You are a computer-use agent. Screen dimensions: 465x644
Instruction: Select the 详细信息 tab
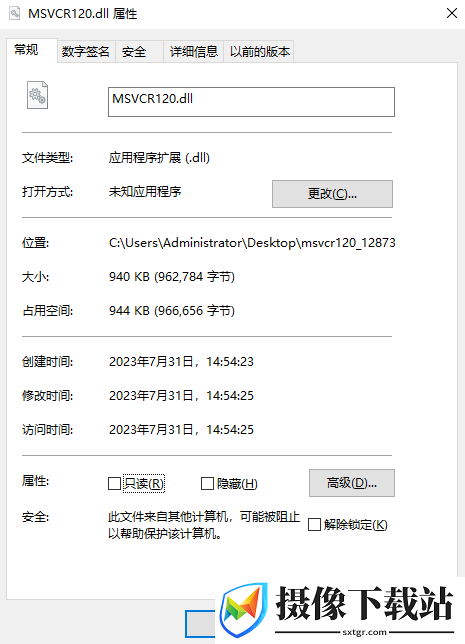(193, 52)
